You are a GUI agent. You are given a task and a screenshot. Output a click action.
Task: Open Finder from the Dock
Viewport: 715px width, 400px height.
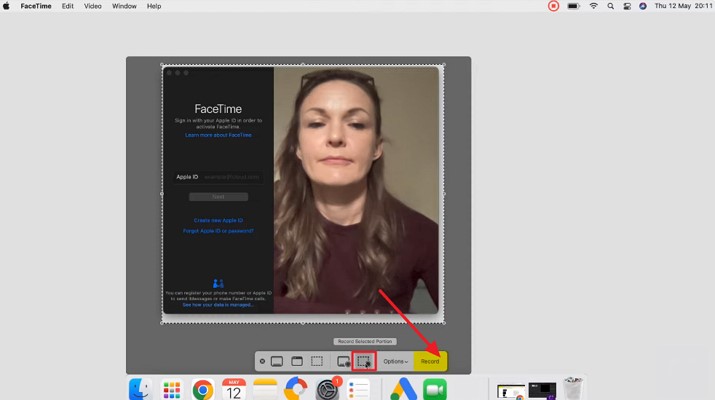(140, 390)
